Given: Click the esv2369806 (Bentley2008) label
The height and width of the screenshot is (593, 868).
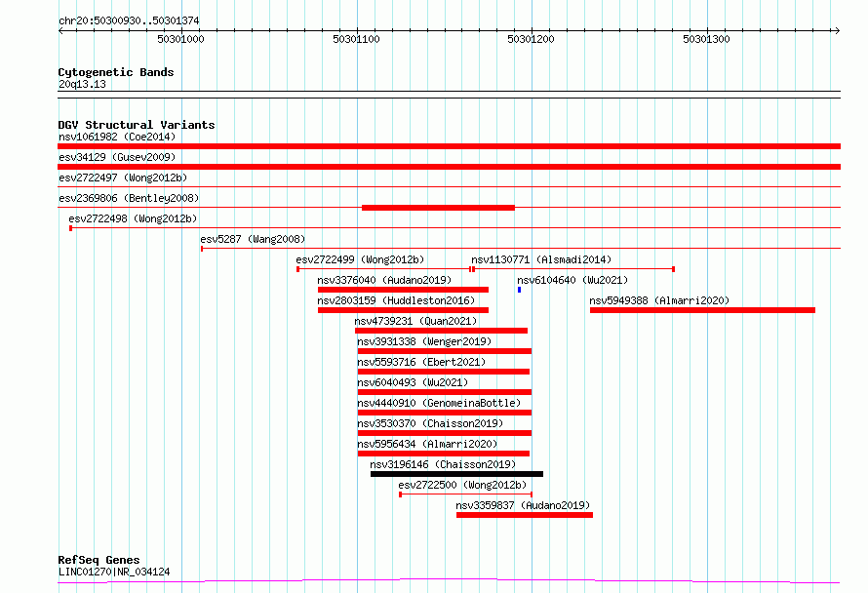Looking at the screenshot, I should 129,198.
